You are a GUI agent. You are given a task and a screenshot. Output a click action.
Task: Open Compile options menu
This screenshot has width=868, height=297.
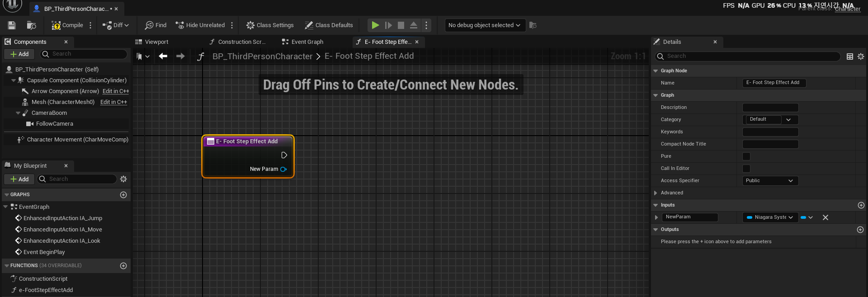[90, 25]
